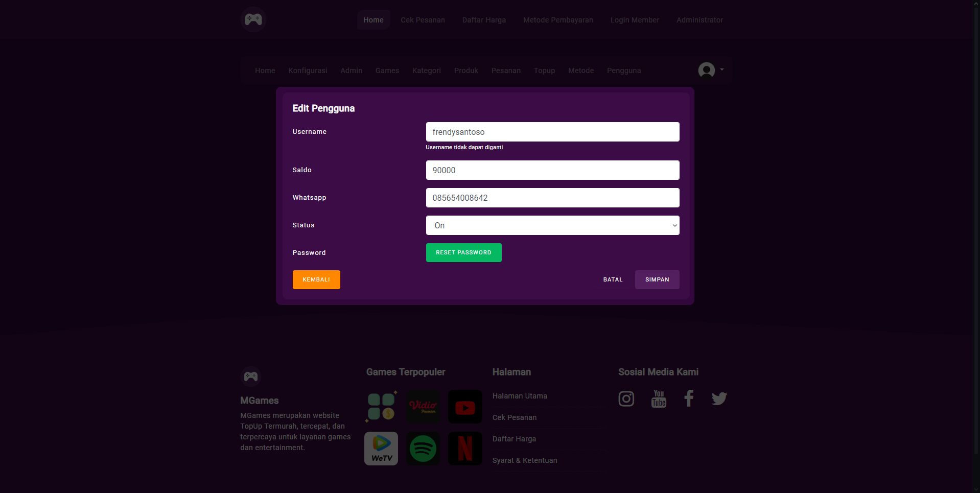
Task: Open Metode Pembayaran in top navigation
Action: 558,20
